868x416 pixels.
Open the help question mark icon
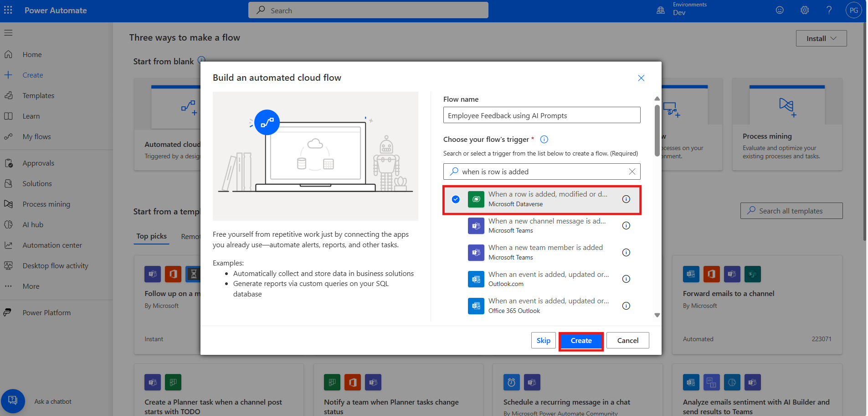pos(829,10)
